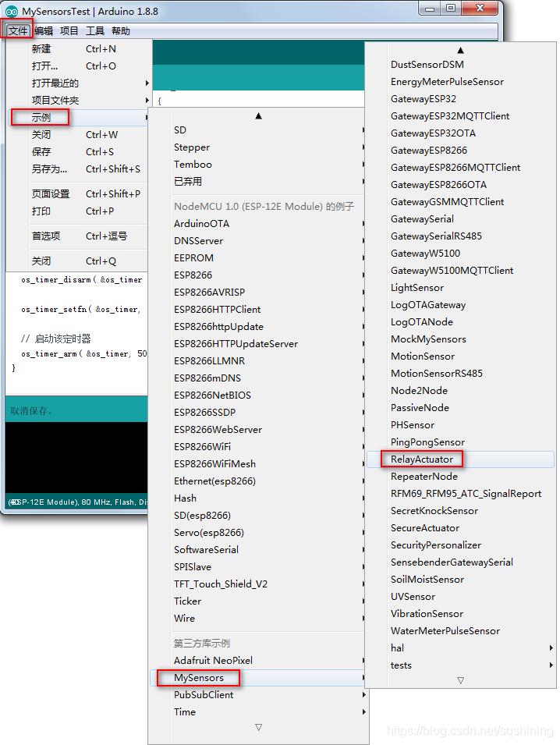The width and height of the screenshot is (560, 745).
Task: Open 首选项 preferences entry
Action: click(79, 236)
